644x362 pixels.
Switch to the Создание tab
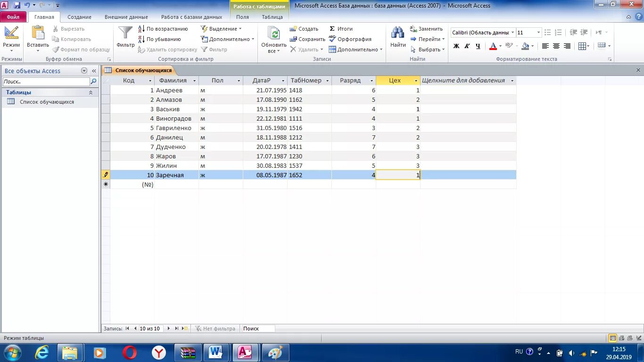[x=79, y=17]
